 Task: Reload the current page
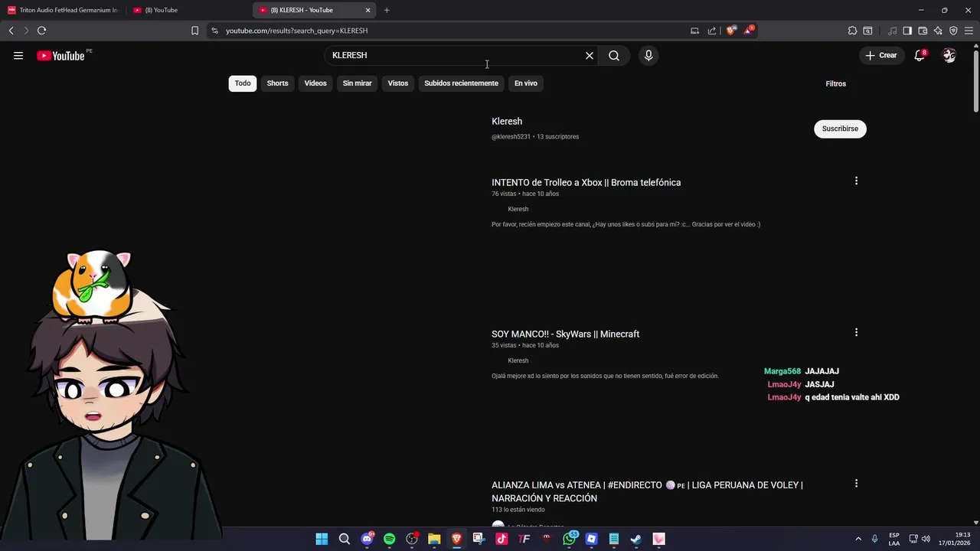41,31
